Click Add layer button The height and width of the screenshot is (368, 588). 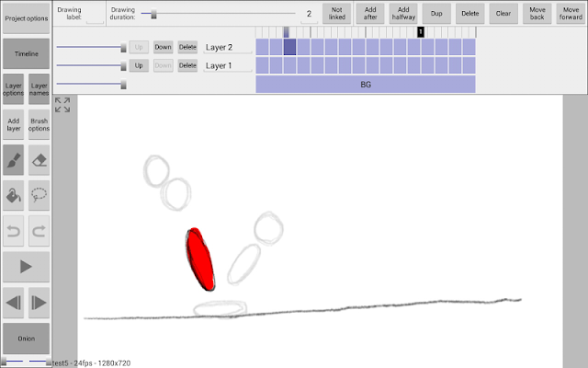point(14,125)
